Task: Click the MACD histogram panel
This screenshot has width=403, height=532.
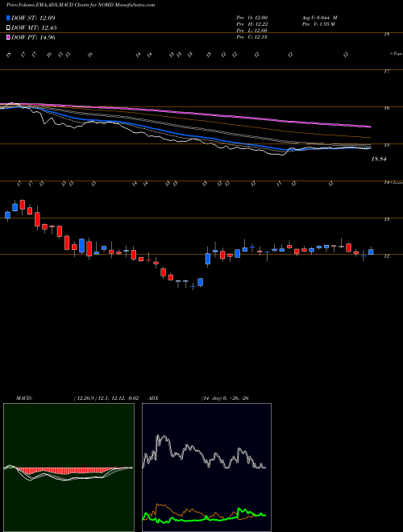Action: click(69, 468)
